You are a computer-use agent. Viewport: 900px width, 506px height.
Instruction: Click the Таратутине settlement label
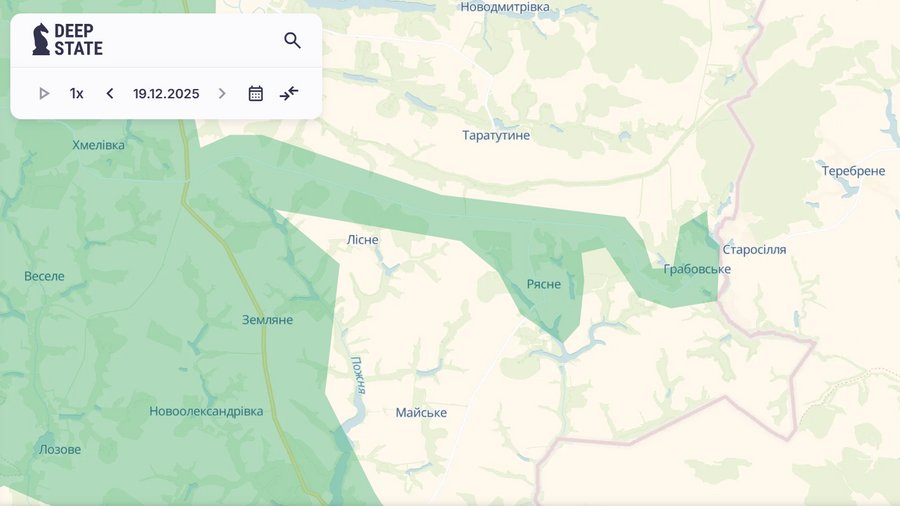(496, 135)
